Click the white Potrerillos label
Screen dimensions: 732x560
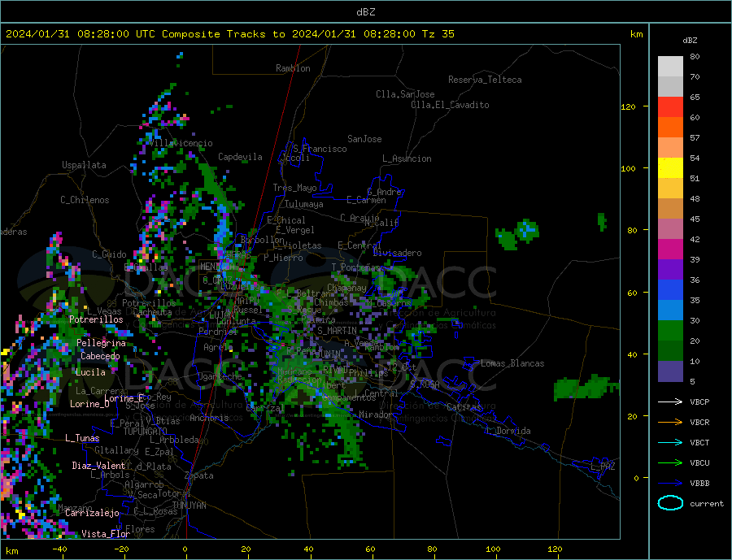pos(96,319)
